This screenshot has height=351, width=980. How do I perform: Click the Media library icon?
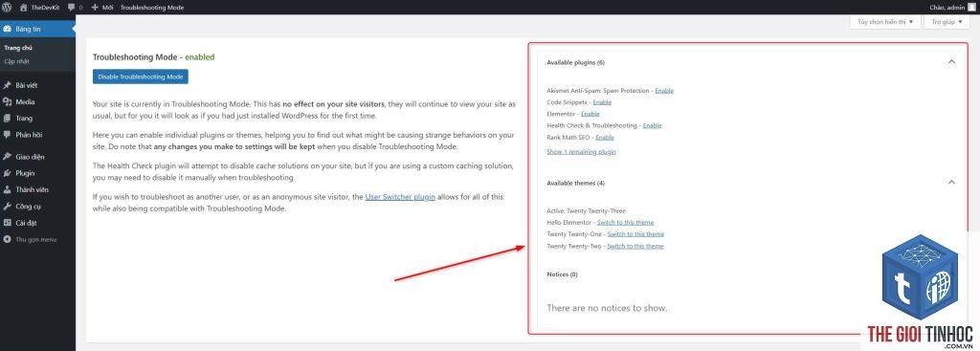(x=7, y=101)
